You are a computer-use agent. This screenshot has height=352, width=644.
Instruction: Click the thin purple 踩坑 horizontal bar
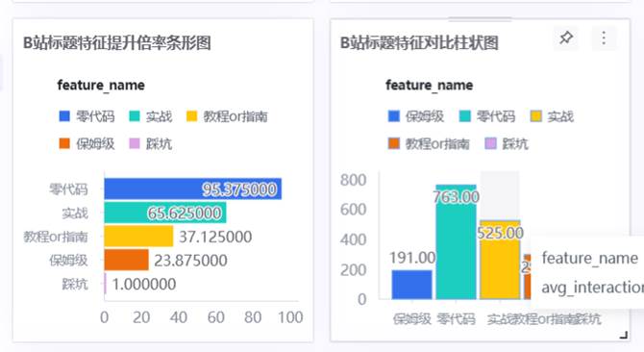(105, 284)
